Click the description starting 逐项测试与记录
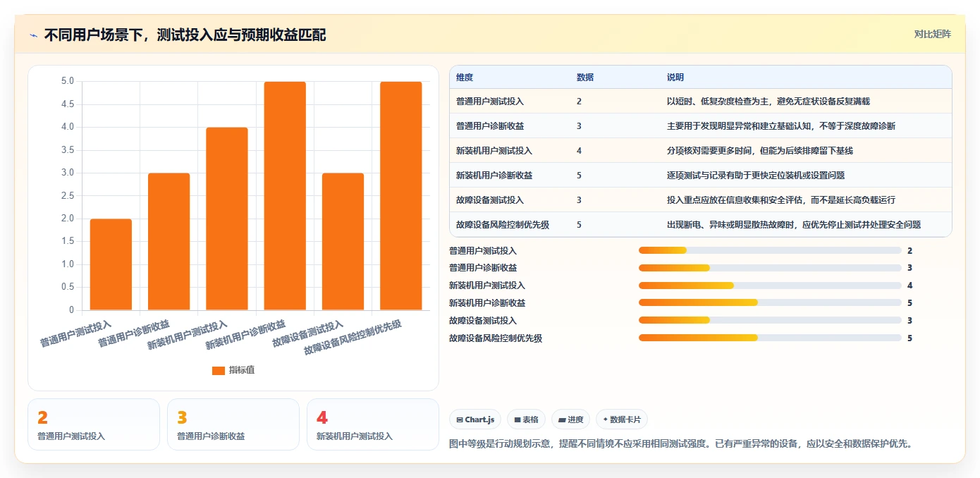Image resolution: width=980 pixels, height=478 pixels. 756,176
